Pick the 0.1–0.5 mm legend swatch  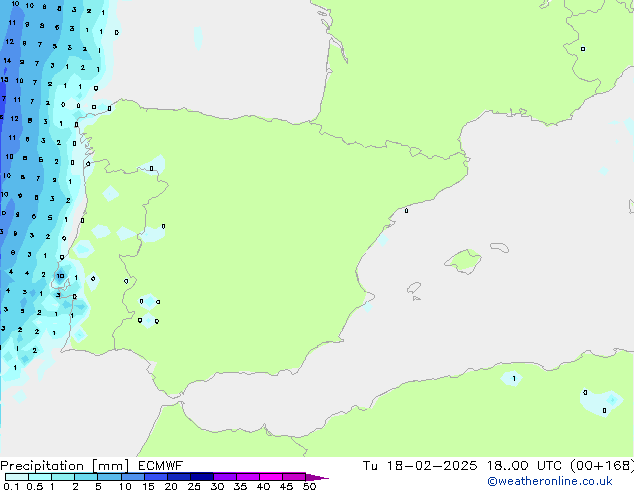coord(17,477)
